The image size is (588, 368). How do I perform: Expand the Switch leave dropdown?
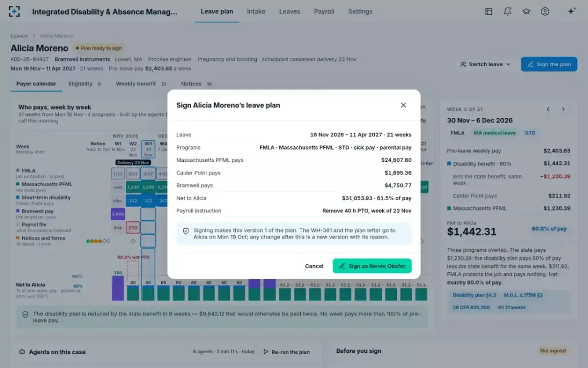[485, 64]
